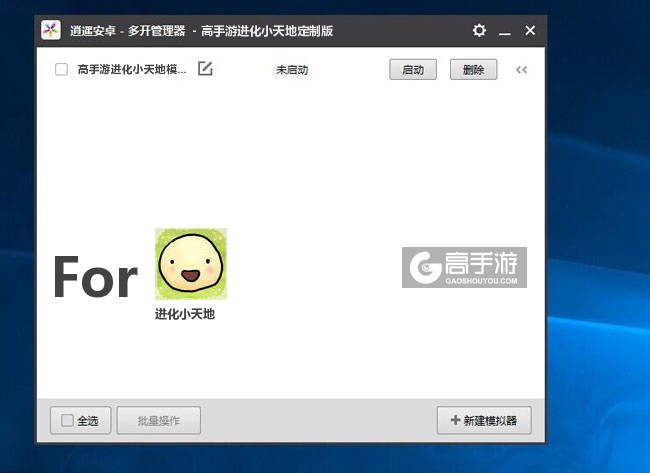Screen dimensions: 650x473
Task: Tick the 高手游进化小天地模... emulator checkbox
Action: click(x=61, y=69)
